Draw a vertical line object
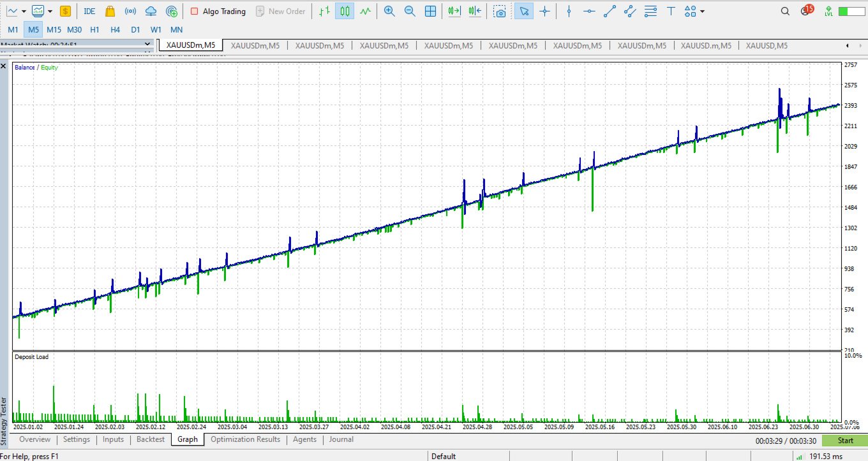Image resolution: width=868 pixels, height=461 pixels. pos(569,11)
